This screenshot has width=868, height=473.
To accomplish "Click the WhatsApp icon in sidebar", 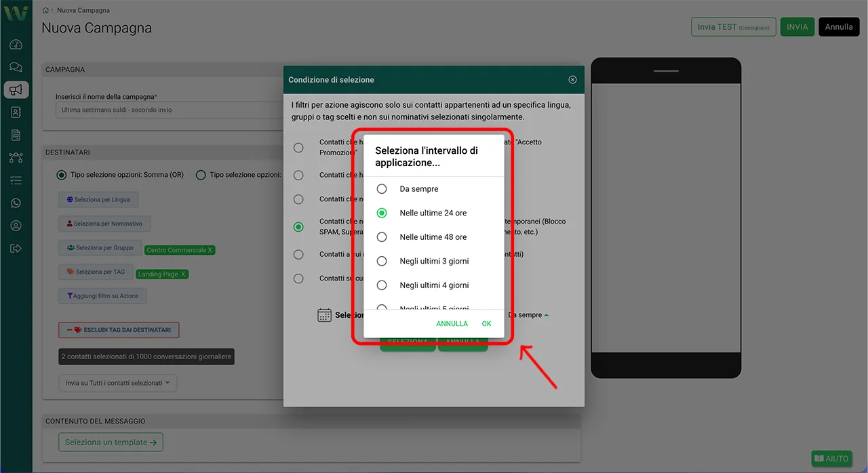I will (16, 203).
